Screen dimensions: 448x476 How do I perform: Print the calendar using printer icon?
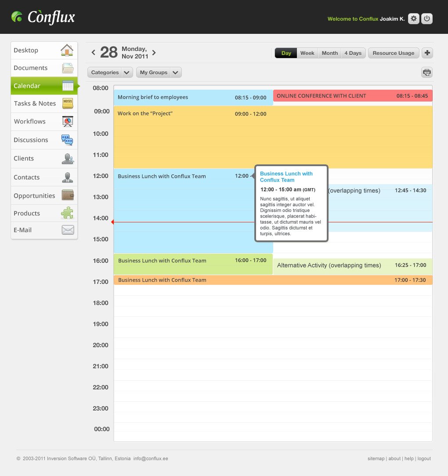click(427, 72)
